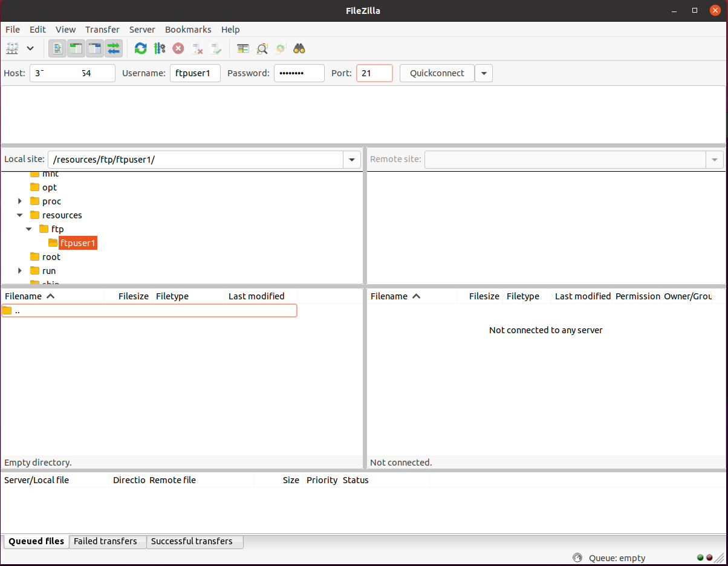This screenshot has width=728, height=566.
Task: Open the Transfer menu
Action: 102,29
